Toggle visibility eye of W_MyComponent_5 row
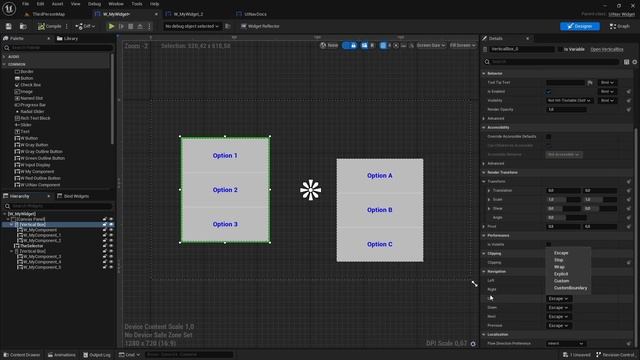The width and height of the screenshot is (640, 360). pyautogui.click(x=111, y=267)
